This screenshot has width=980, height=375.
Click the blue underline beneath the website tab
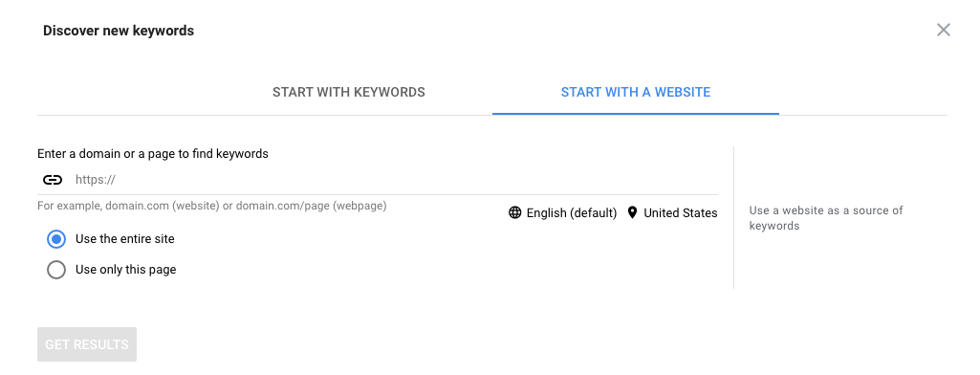coord(636,114)
